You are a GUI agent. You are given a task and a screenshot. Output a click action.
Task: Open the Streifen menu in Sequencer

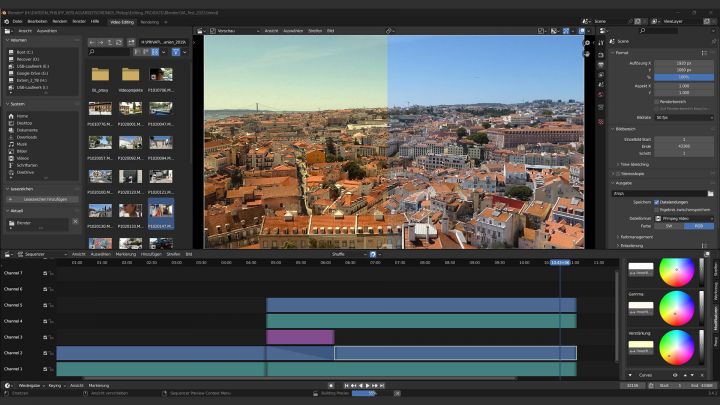173,254
